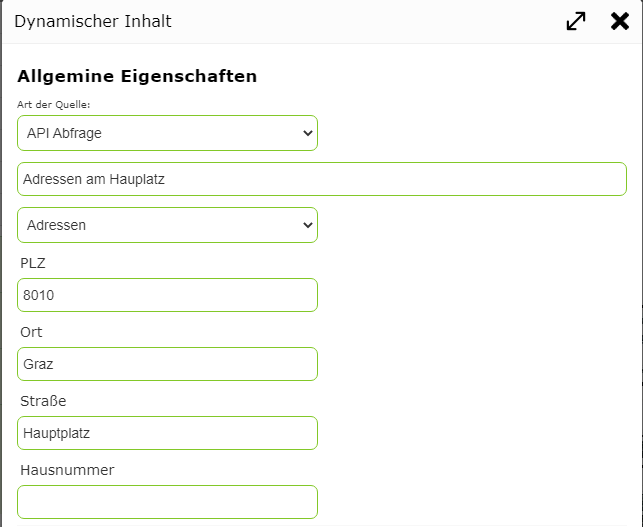Image resolution: width=643 pixels, height=527 pixels.
Task: Focus the PLZ field containing 8010
Action: tap(167, 295)
